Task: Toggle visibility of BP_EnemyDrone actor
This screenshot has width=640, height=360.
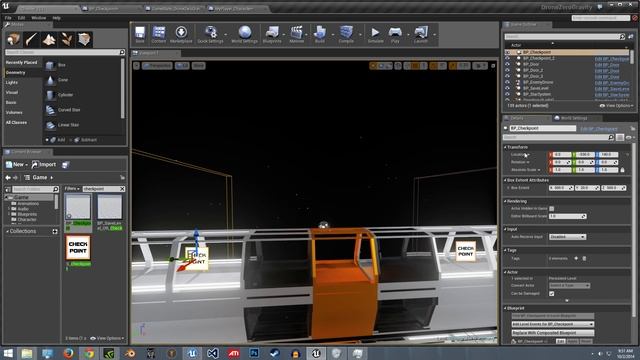Action: pos(507,82)
